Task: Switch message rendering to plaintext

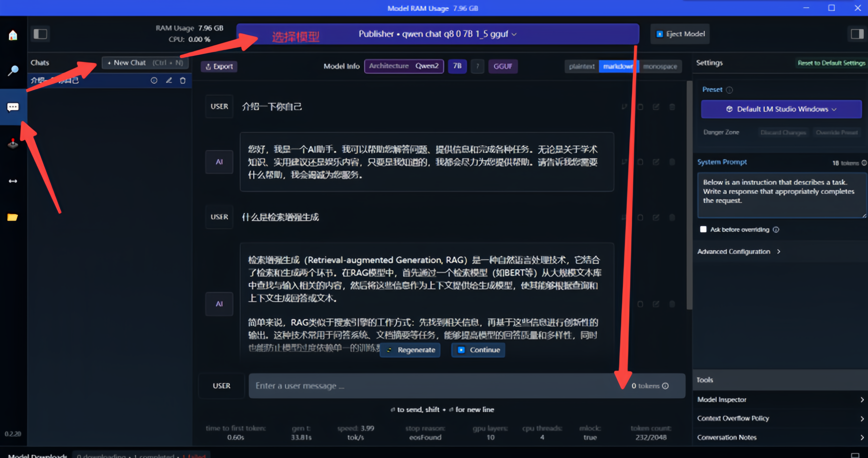Action: coord(582,66)
